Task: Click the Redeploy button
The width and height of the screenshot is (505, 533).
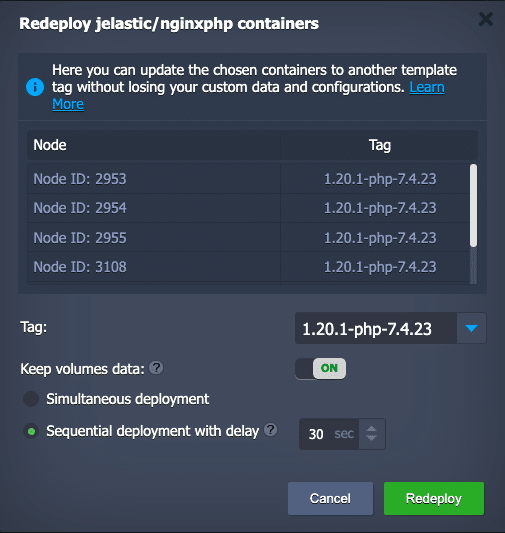Action: click(x=434, y=498)
